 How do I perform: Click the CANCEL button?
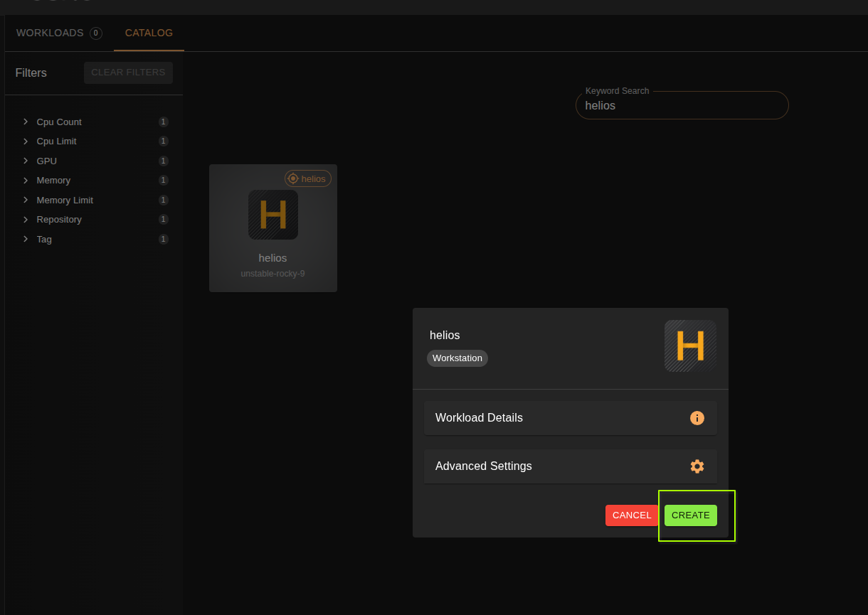click(632, 515)
